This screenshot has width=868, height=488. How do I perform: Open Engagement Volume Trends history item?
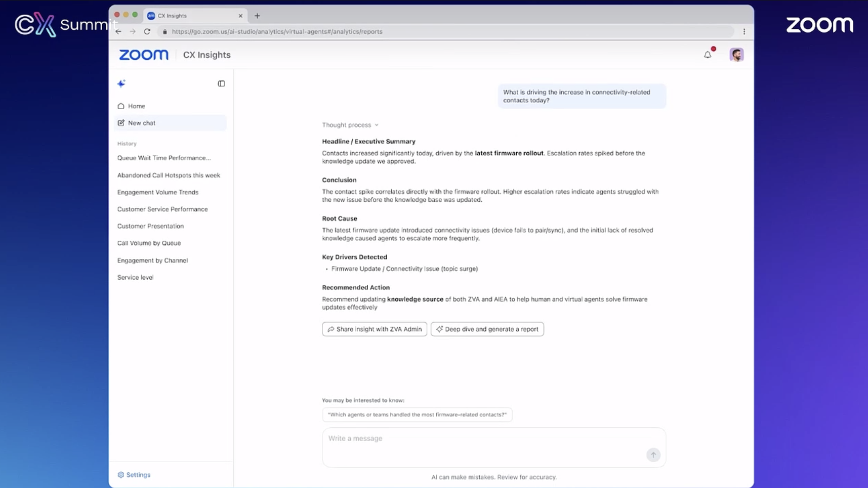[158, 192]
